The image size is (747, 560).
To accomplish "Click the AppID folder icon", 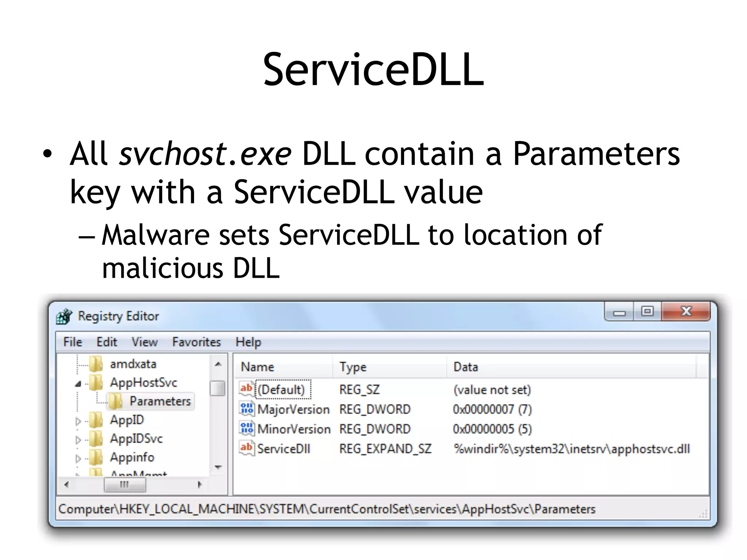I will click(96, 420).
